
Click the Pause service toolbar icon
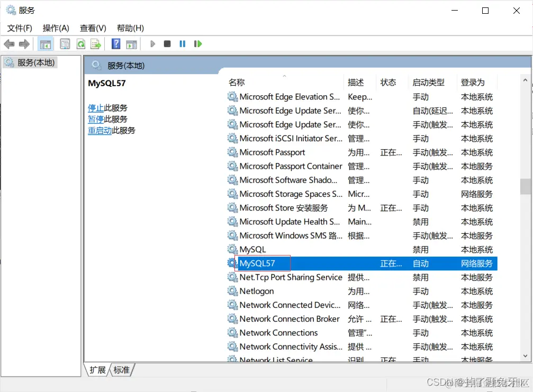(183, 44)
